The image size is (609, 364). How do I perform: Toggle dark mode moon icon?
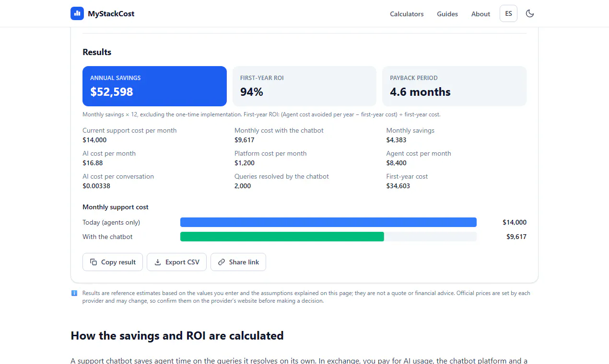pyautogui.click(x=530, y=13)
